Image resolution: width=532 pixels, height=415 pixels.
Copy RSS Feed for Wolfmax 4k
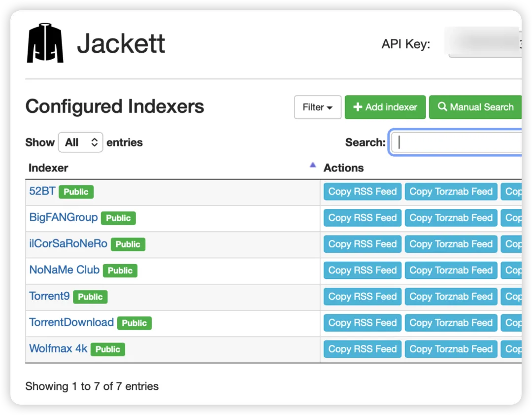tap(363, 349)
